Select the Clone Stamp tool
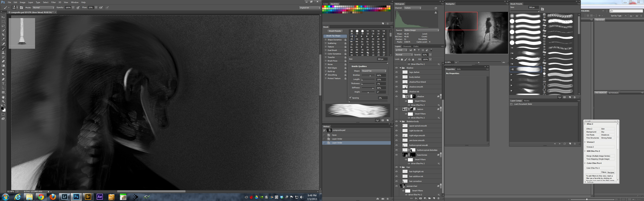 click(x=3, y=53)
